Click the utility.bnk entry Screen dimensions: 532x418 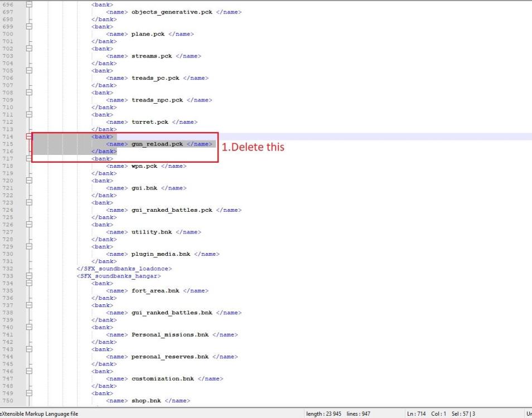152,232
